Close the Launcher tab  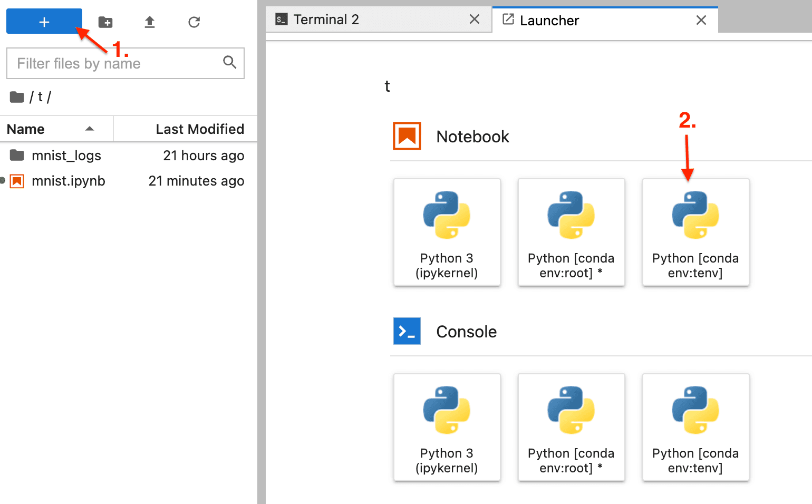(701, 21)
